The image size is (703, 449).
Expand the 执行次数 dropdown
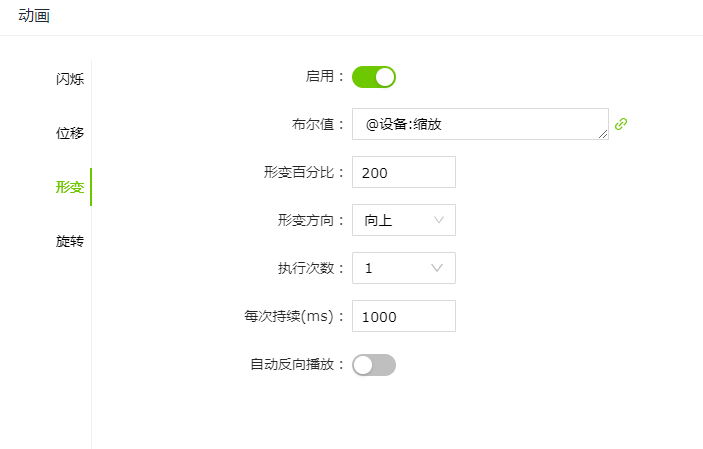point(404,268)
